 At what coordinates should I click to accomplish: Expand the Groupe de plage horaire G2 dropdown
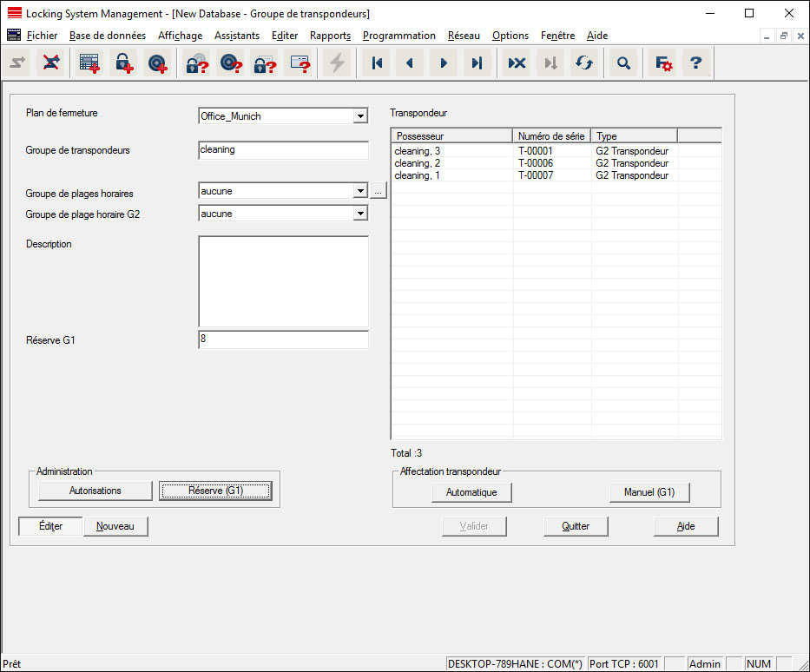[360, 214]
